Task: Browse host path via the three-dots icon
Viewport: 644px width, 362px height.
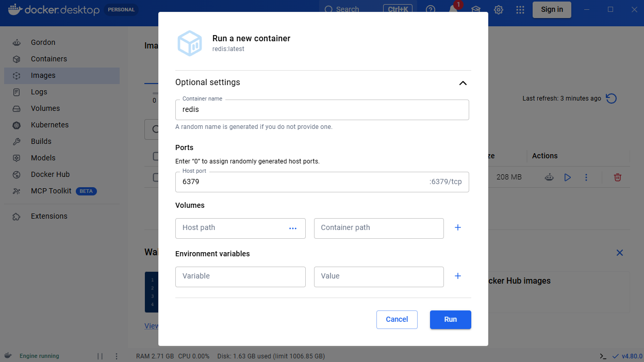Action: (293, 228)
